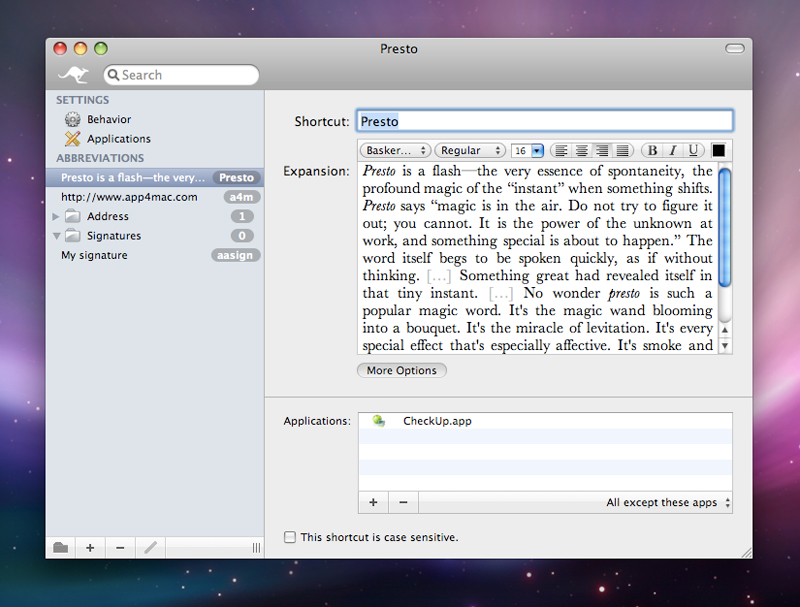Select the 'Presto is a flash' abbreviation

coord(154,178)
